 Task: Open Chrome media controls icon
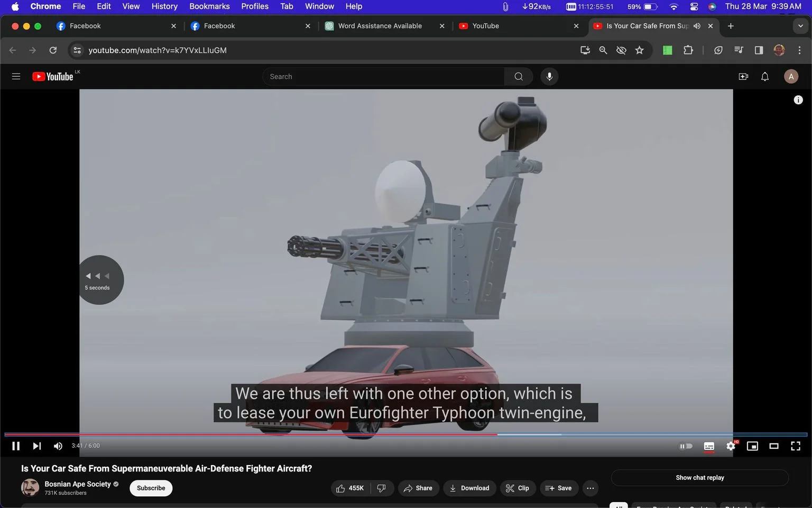739,50
